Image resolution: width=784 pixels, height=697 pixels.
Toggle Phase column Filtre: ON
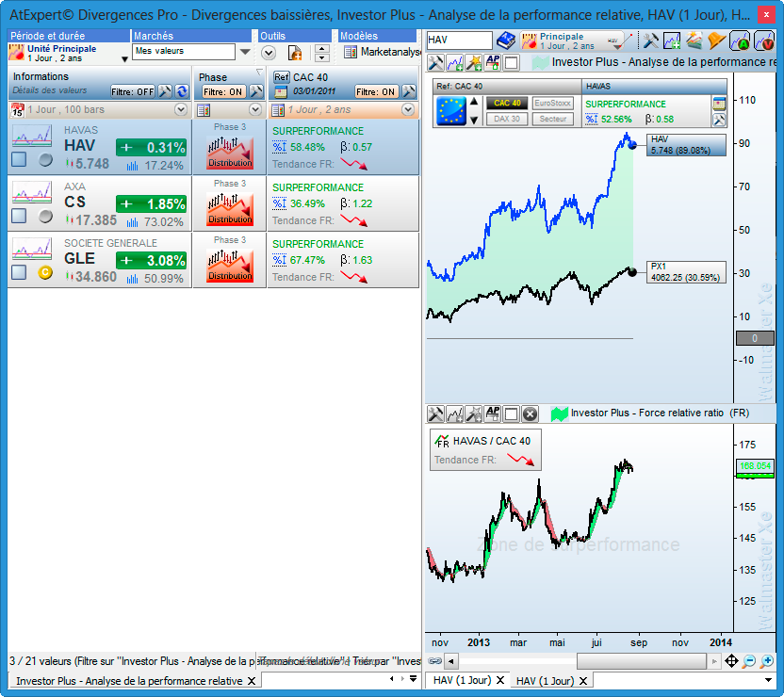pos(222,92)
